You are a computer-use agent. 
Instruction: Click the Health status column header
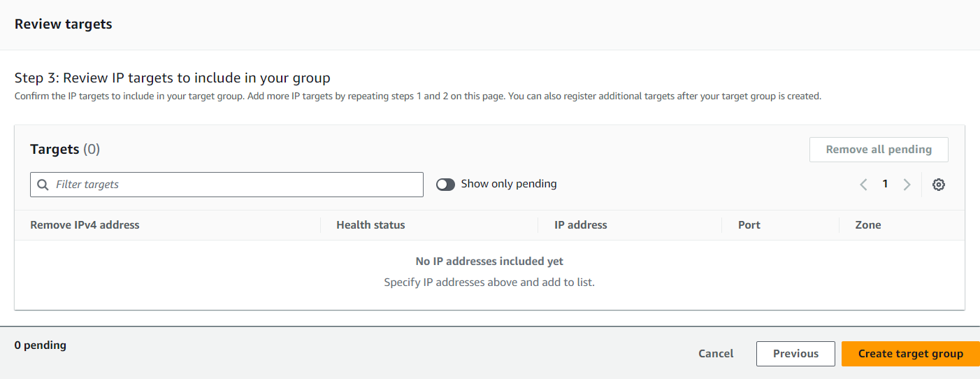point(370,225)
